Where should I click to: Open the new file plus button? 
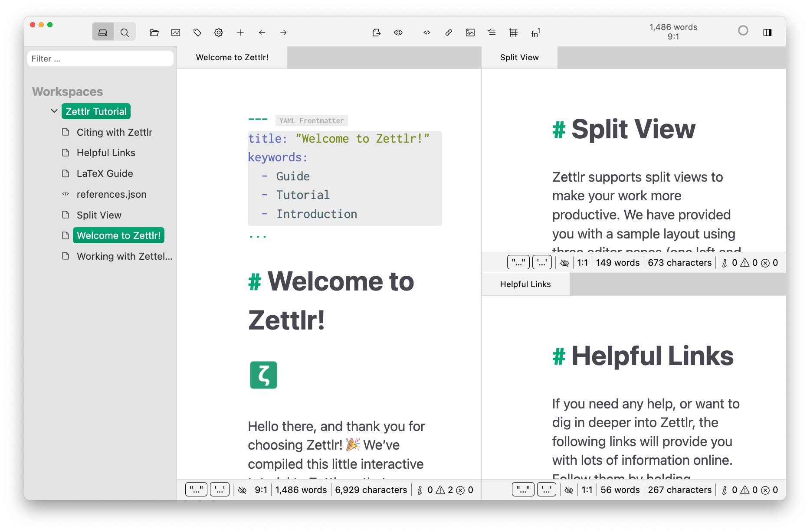coord(240,32)
